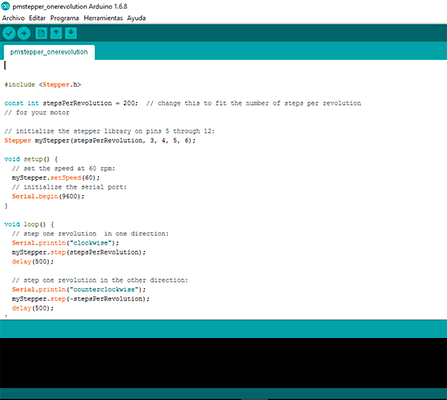447x400 pixels.
Task: Click the initialize stepper library comment
Action: click(110, 131)
